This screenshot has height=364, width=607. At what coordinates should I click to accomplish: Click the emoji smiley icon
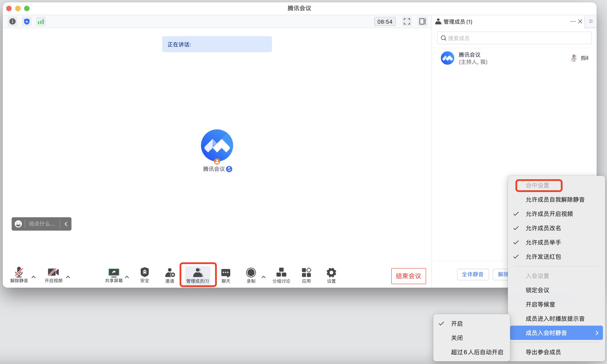pos(18,224)
